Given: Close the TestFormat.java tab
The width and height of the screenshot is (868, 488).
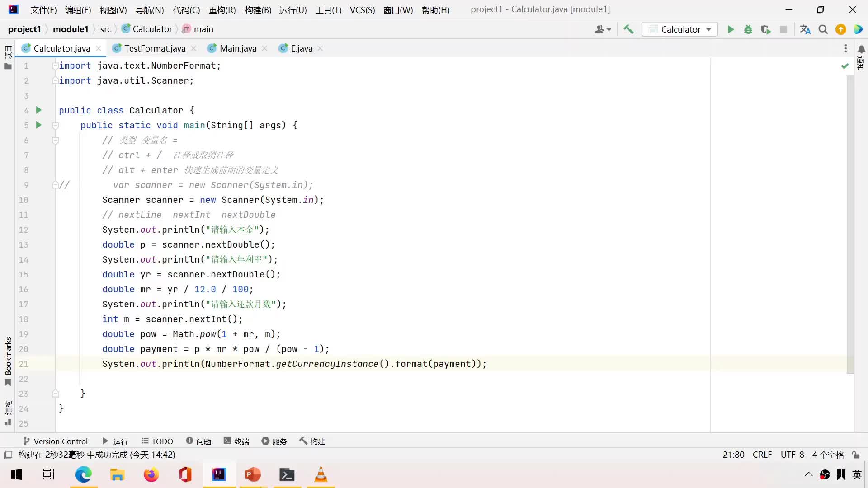Looking at the screenshot, I should click(x=193, y=48).
